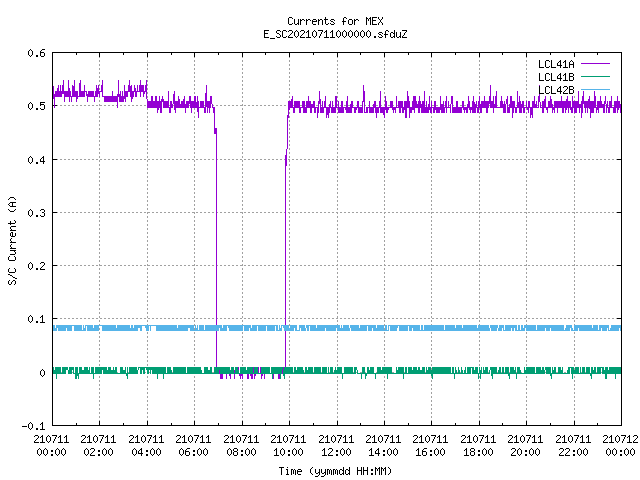Click the purple LCL41A legend line sample

[595, 64]
